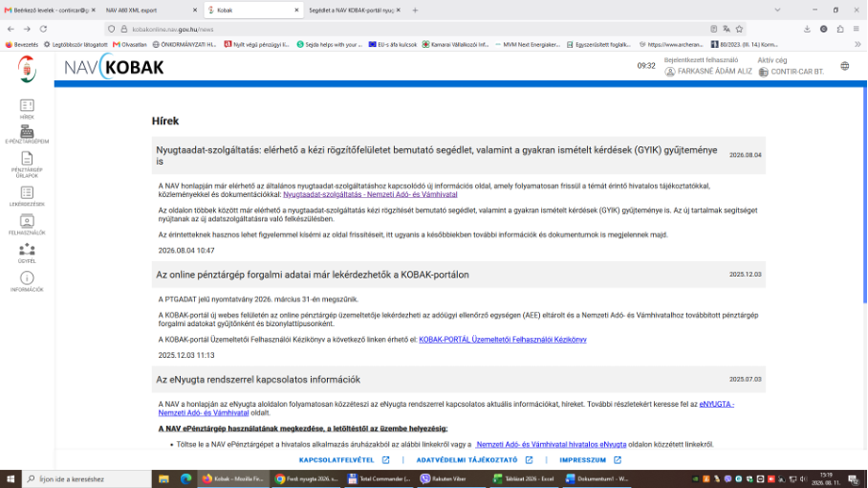The width and height of the screenshot is (868, 488).
Task: Open the Olvasatlan bookmark
Action: 130,44
